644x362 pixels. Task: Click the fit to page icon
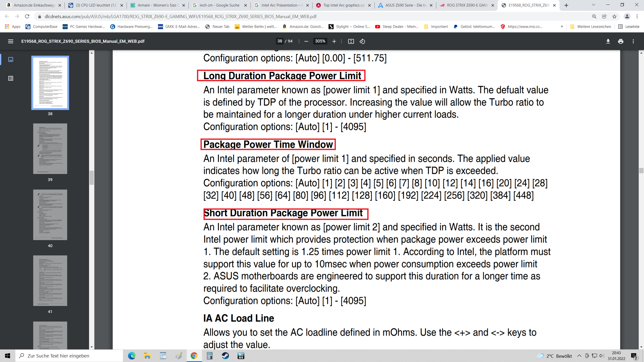point(351,41)
